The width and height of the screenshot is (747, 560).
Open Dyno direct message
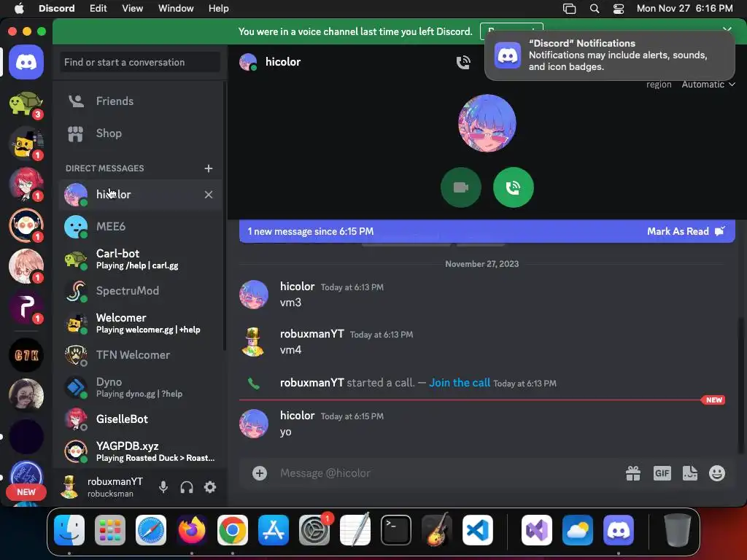(x=141, y=388)
